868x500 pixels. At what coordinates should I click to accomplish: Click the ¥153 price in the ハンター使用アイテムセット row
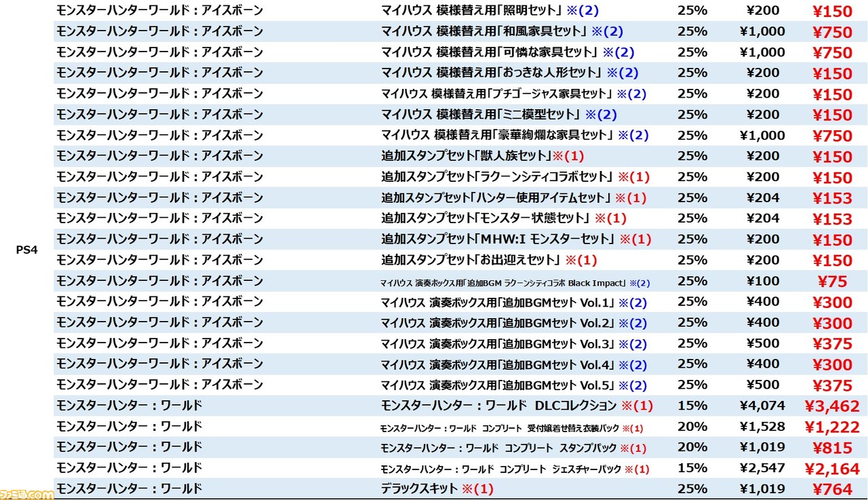[x=831, y=199]
